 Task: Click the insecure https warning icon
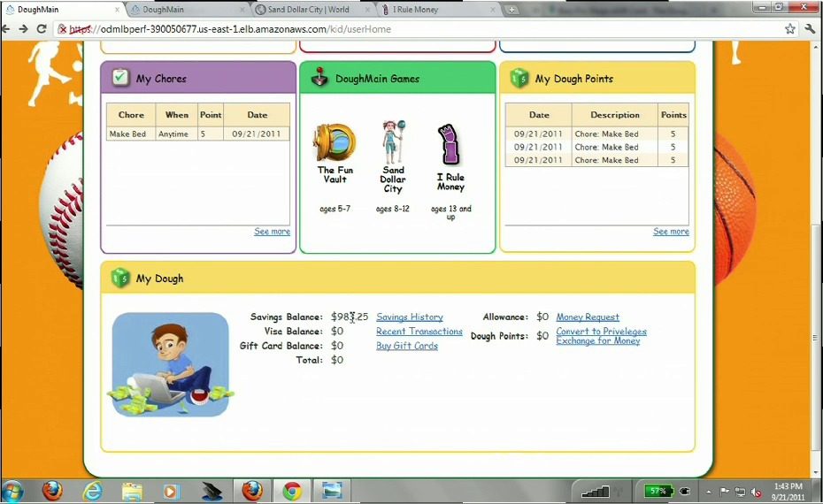(62, 29)
